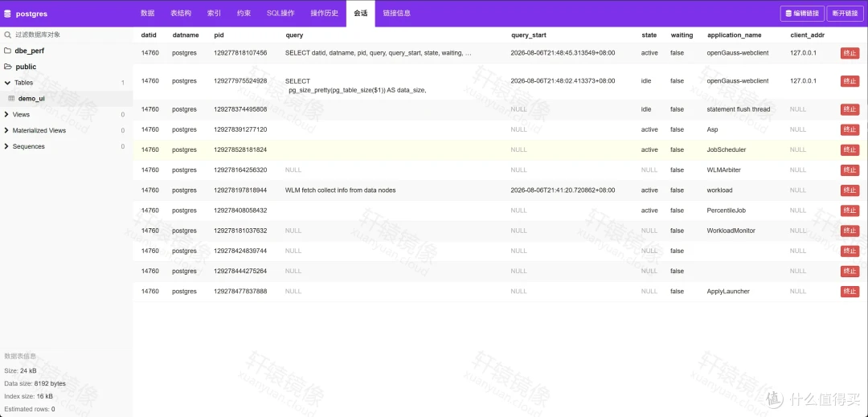Image resolution: width=868 pixels, height=417 pixels.
Task: Click the 'statement flush thread' cell
Action: click(739, 109)
